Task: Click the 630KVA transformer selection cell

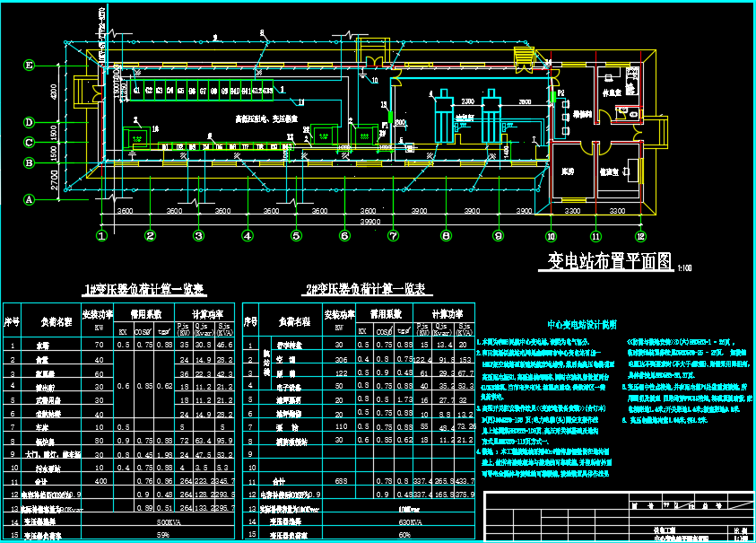Action: tap(411, 521)
